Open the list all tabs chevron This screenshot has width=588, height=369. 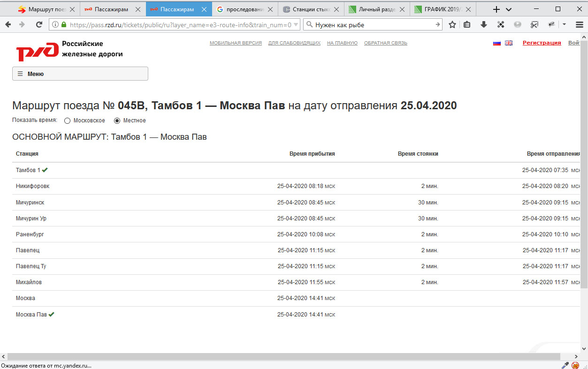coord(509,9)
